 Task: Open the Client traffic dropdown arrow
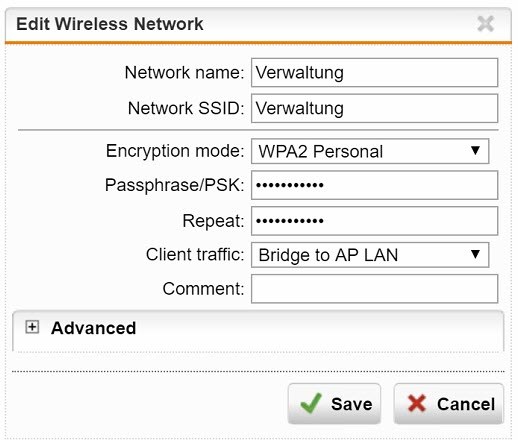(x=475, y=255)
